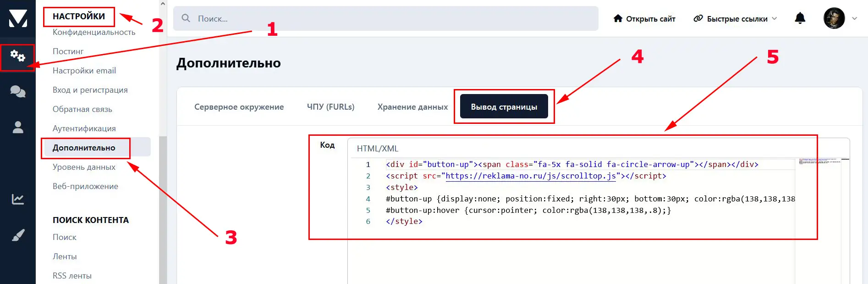Open the RSS ленты menu item

point(72,276)
